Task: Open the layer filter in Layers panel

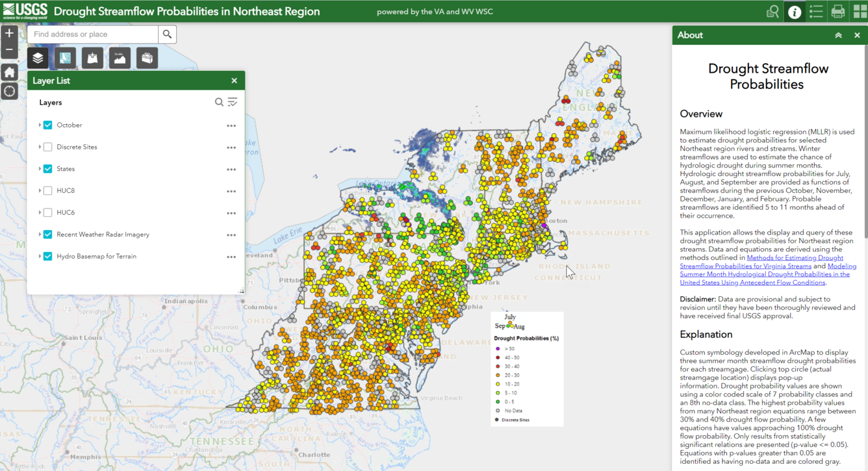Action: [x=233, y=102]
